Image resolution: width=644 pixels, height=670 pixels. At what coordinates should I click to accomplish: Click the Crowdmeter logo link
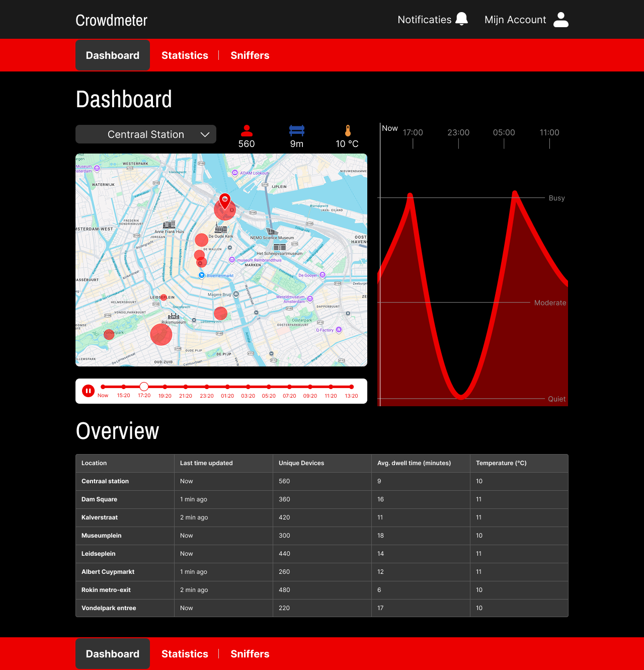point(112,20)
